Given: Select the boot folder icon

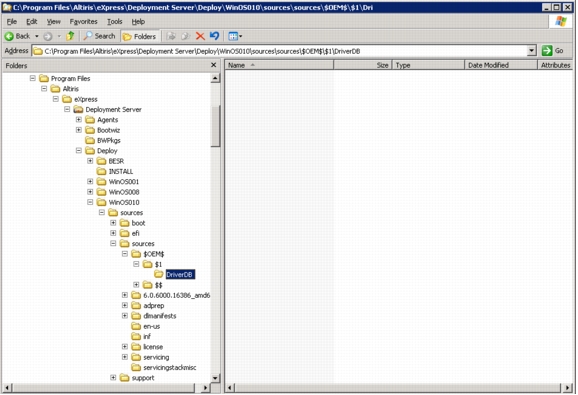Looking at the screenshot, I should click(125, 223).
